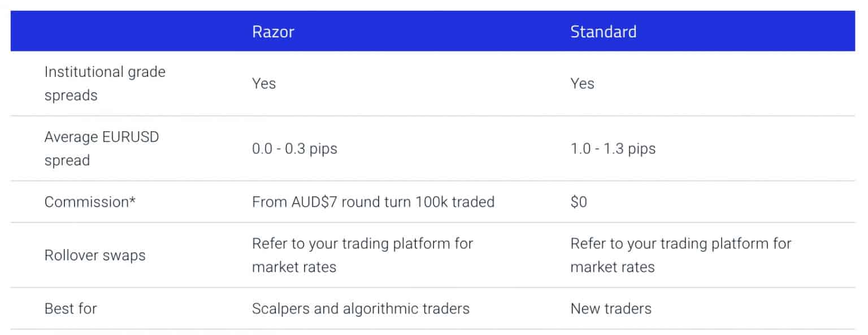This screenshot has width=868, height=335.
Task: Click the Razor column header
Action: tap(273, 32)
